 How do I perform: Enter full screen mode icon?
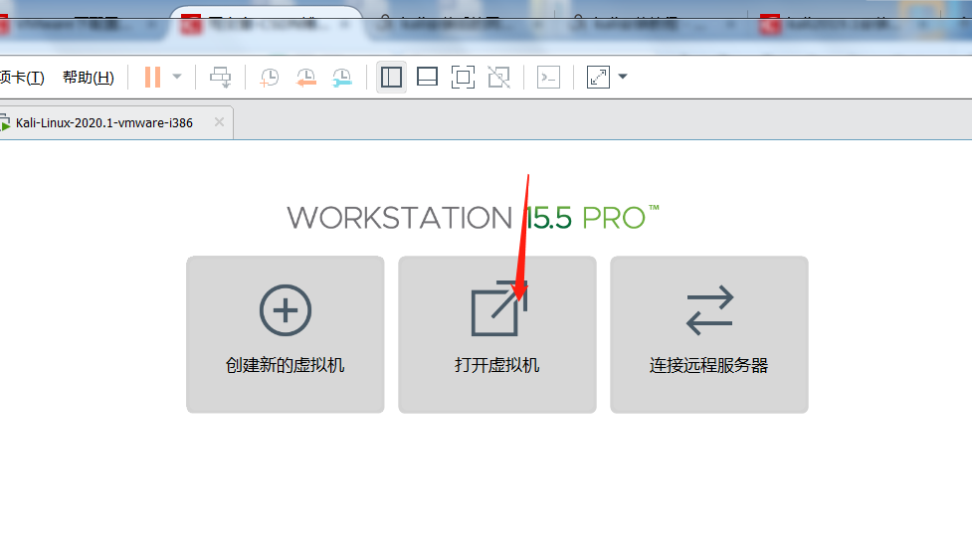463,78
